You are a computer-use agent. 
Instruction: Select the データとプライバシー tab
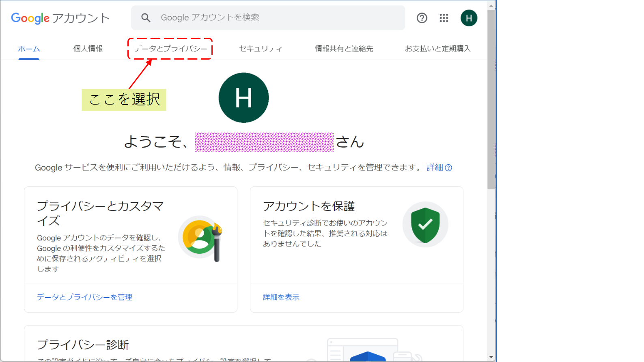tap(170, 49)
